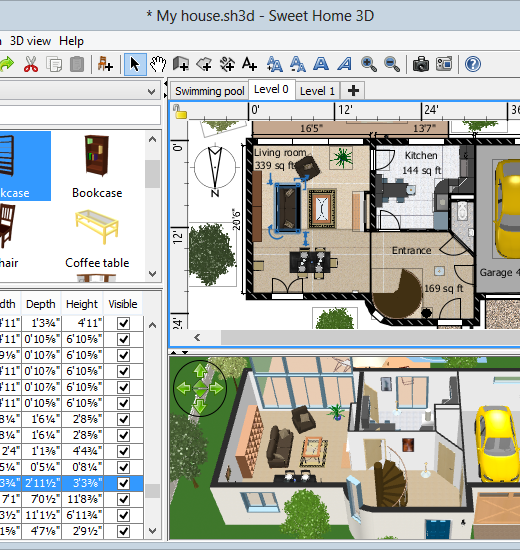Uncheck Visible for the highlighted 2'11½" row
This screenshot has width=520, height=550.
tap(124, 483)
